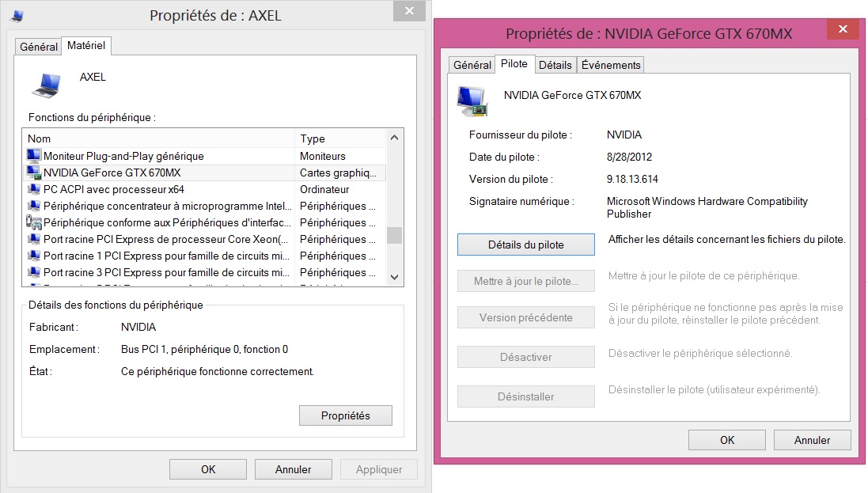Click icon beside PC ACPI avec processeur x64
868x493 pixels.
tap(34, 189)
